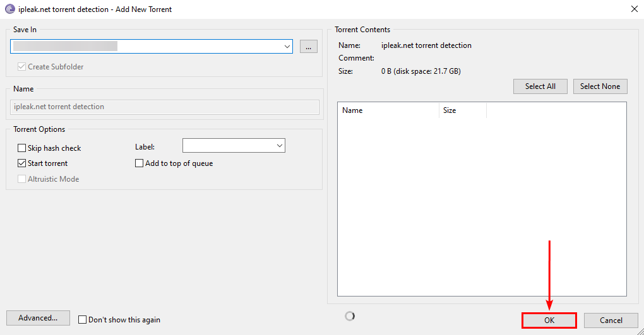The width and height of the screenshot is (644, 335).
Task: Toggle the Altruistic Mode checkbox
Action: (22, 179)
